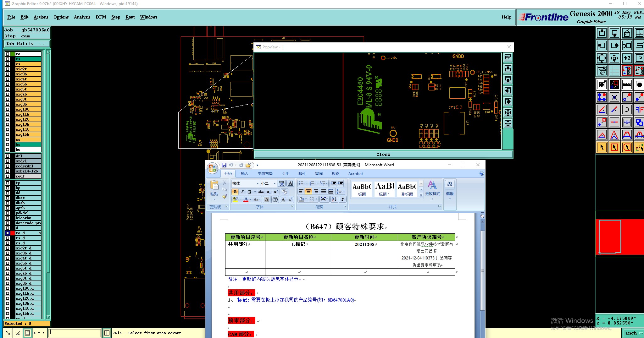
Task: Select the 标题 1 style in Word
Action: click(x=384, y=189)
